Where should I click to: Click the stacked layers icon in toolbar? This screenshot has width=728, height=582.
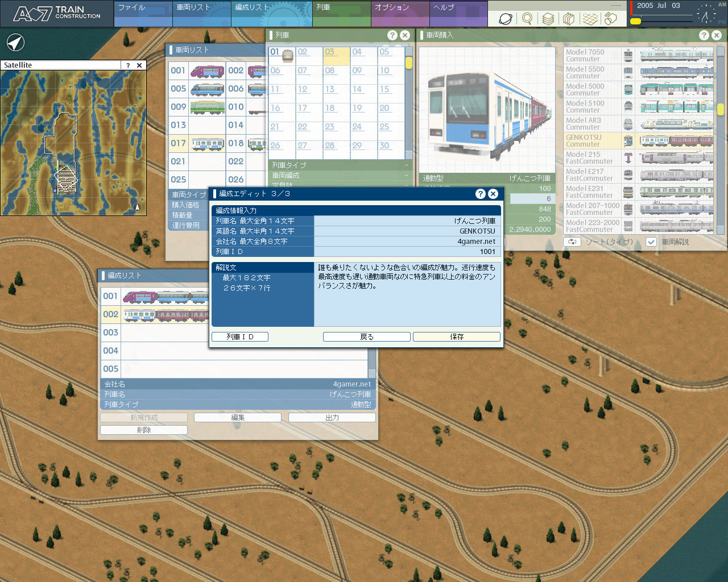(x=548, y=19)
